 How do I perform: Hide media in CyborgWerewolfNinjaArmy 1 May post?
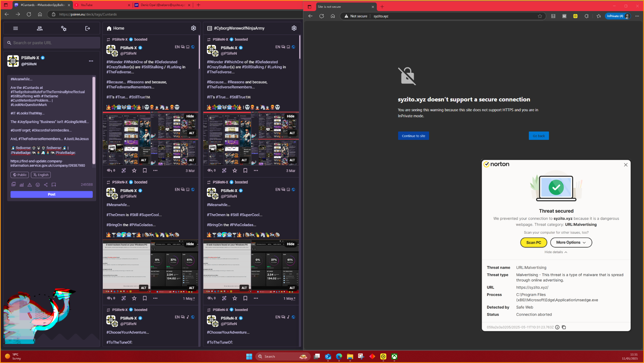pos(291,244)
